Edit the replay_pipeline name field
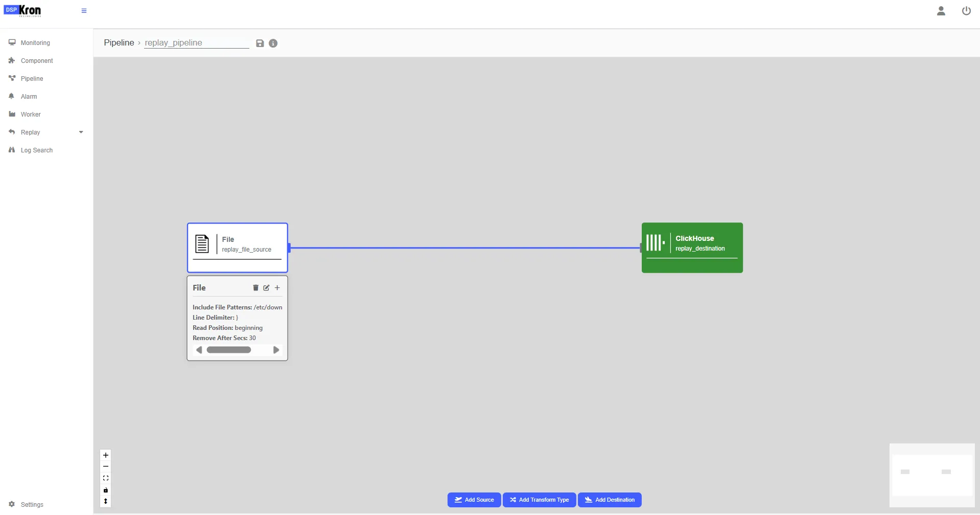980x515 pixels. [x=197, y=43]
